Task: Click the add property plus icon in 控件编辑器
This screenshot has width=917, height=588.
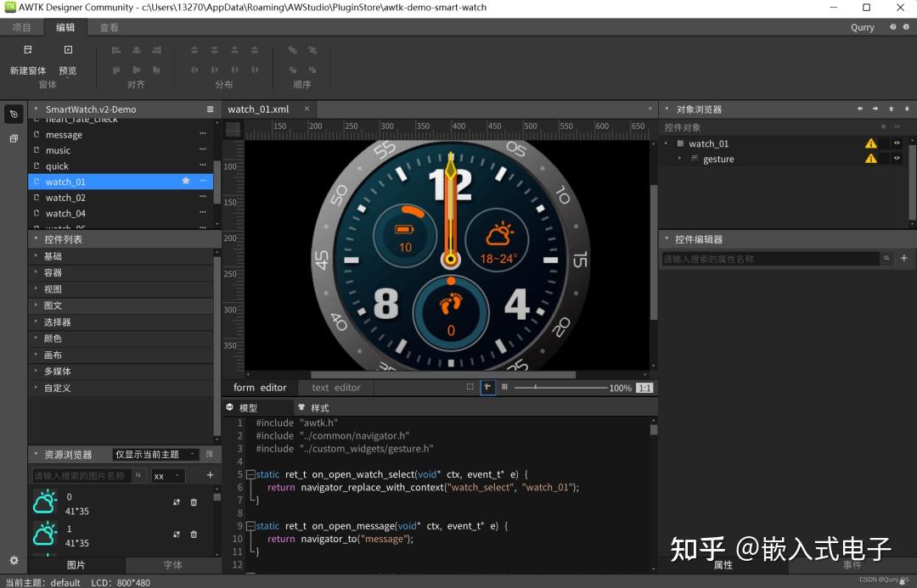Action: (x=903, y=259)
